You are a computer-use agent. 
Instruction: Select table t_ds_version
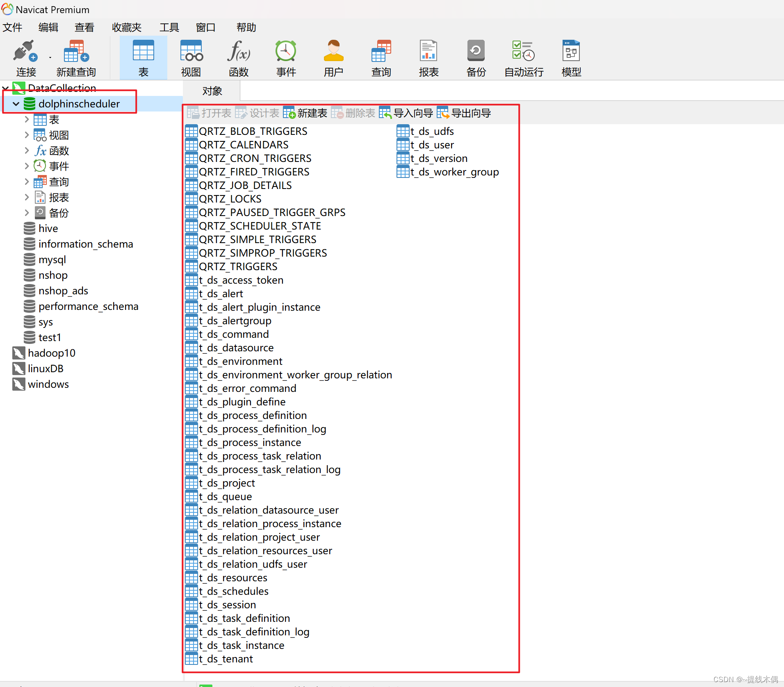click(439, 158)
